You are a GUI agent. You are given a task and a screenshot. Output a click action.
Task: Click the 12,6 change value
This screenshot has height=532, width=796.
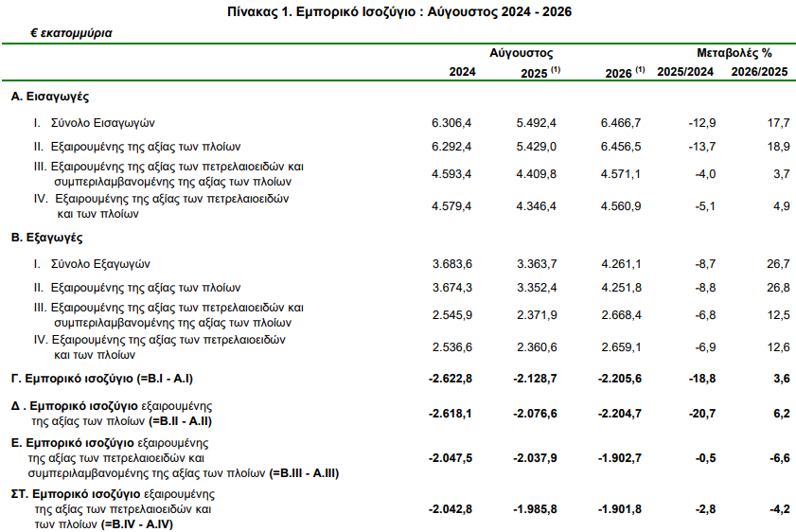pos(779,347)
